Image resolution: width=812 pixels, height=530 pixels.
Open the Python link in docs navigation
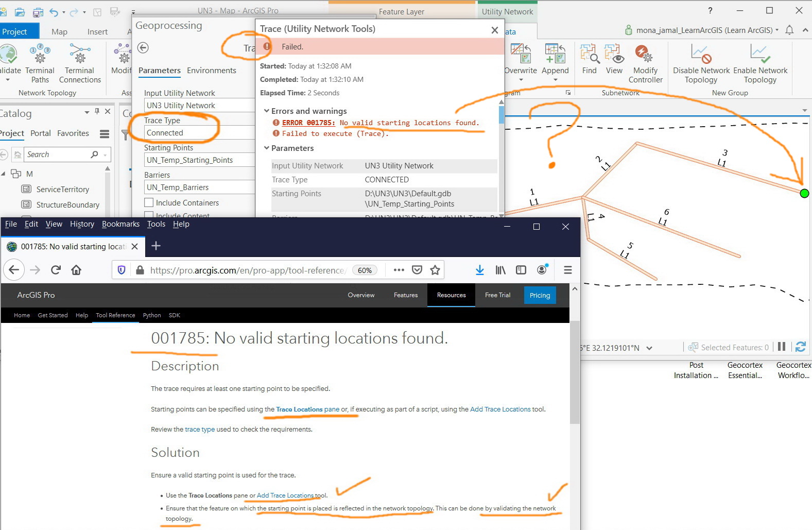click(x=152, y=315)
